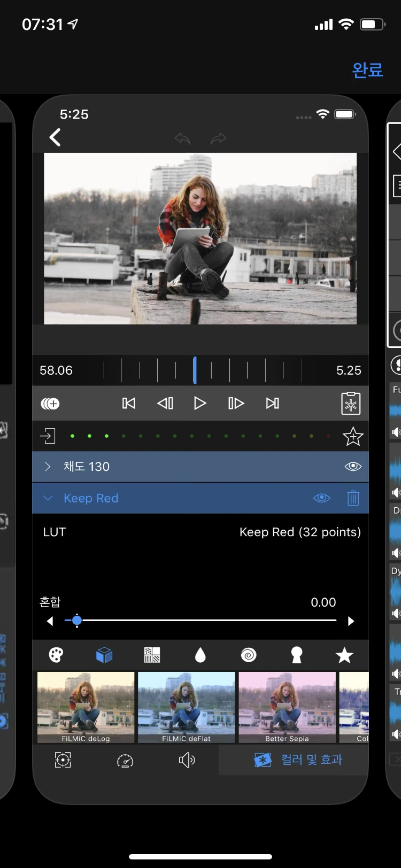401x868 pixels.
Task: Delete the Keep Red effect
Action: [353, 498]
